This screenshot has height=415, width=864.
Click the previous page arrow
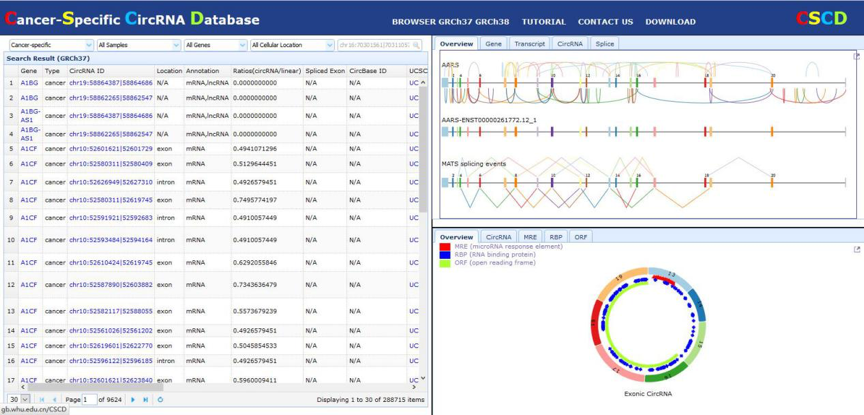[54, 400]
